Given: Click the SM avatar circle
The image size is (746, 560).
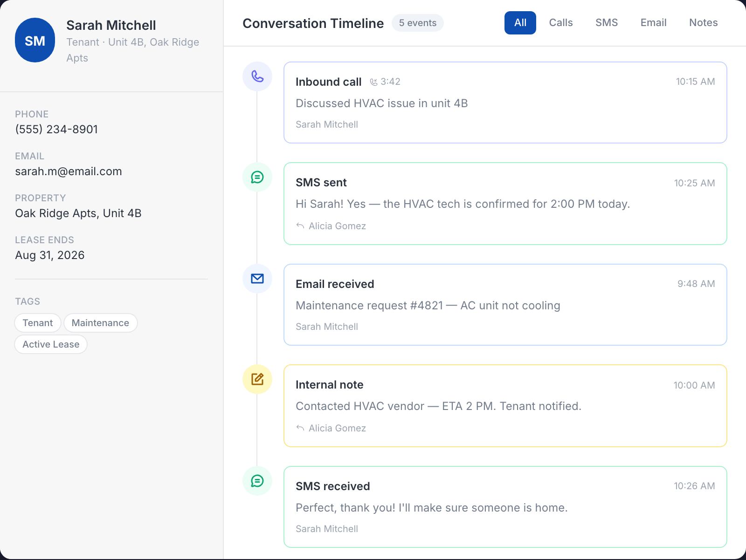Looking at the screenshot, I should tap(35, 40).
